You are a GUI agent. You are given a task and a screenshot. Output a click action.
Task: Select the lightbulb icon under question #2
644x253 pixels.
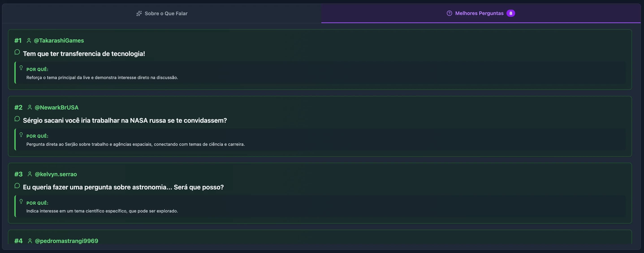click(x=21, y=134)
